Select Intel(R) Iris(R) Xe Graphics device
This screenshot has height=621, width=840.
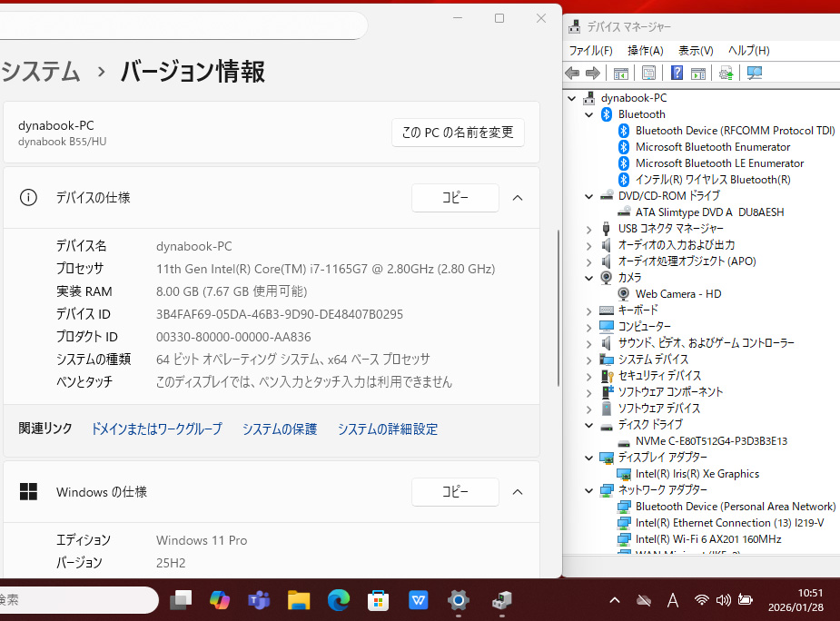[x=697, y=474]
